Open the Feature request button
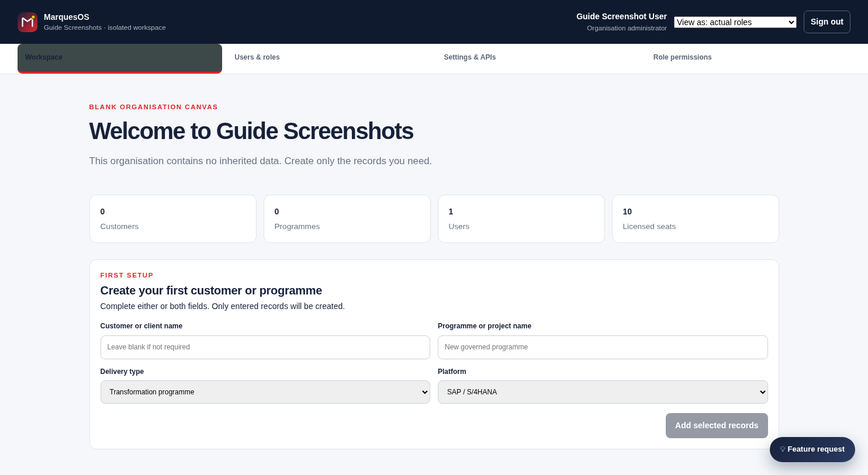 pyautogui.click(x=812, y=449)
